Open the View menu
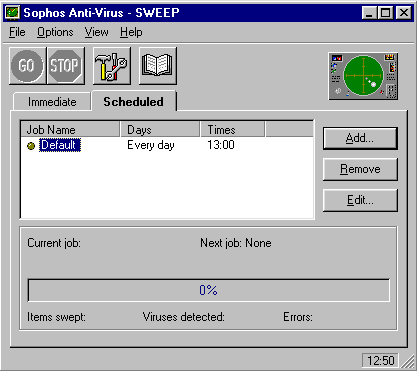 (96, 32)
